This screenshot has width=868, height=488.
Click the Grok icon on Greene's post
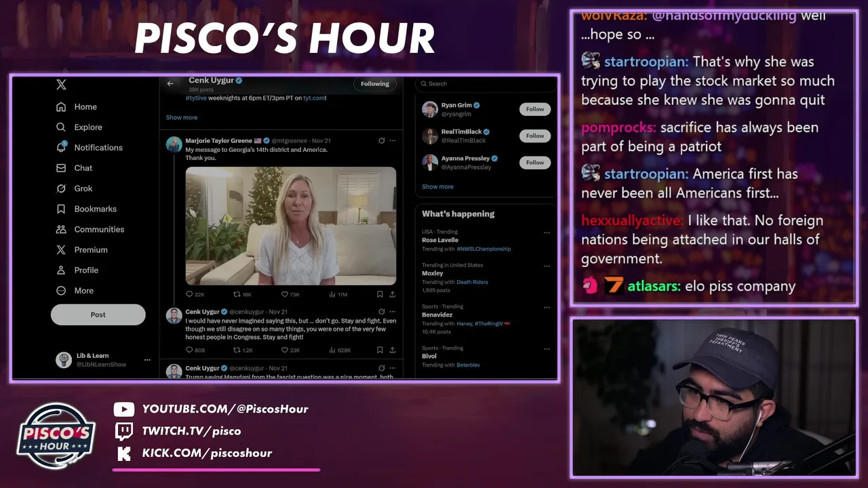click(382, 141)
